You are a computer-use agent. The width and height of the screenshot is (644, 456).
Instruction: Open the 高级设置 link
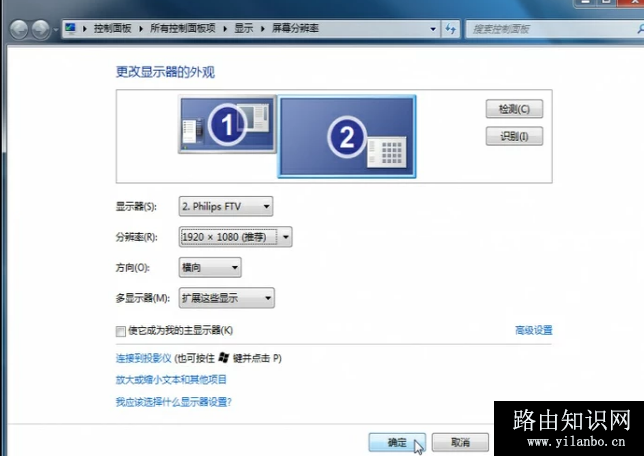(534, 330)
